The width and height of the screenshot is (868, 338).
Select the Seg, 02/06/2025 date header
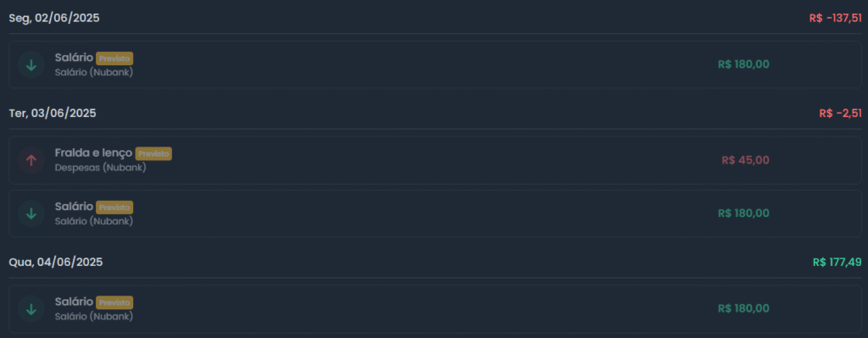54,19
